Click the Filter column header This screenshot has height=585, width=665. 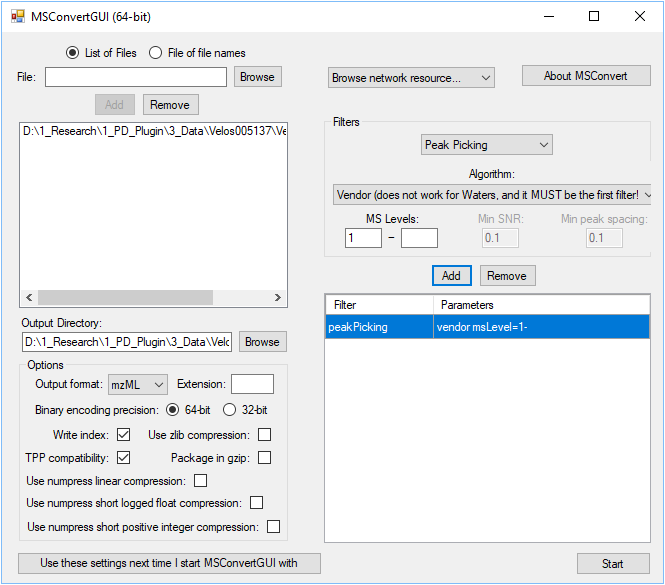coord(379,305)
